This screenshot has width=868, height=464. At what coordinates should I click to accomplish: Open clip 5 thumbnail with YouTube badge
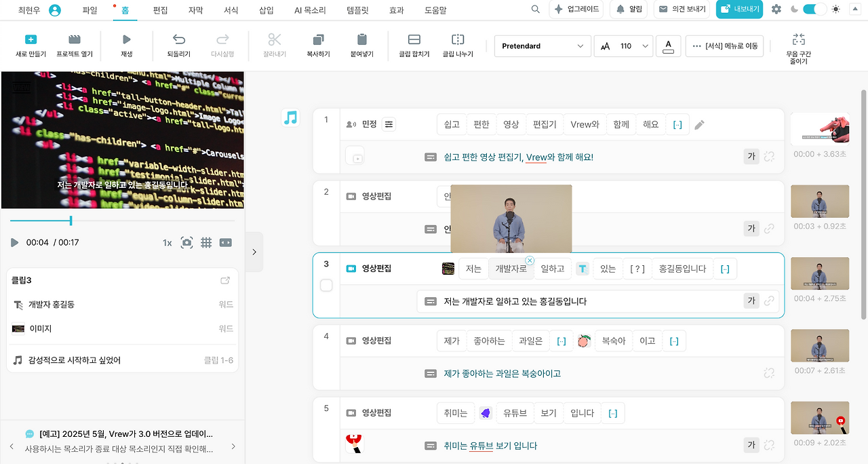click(x=820, y=418)
